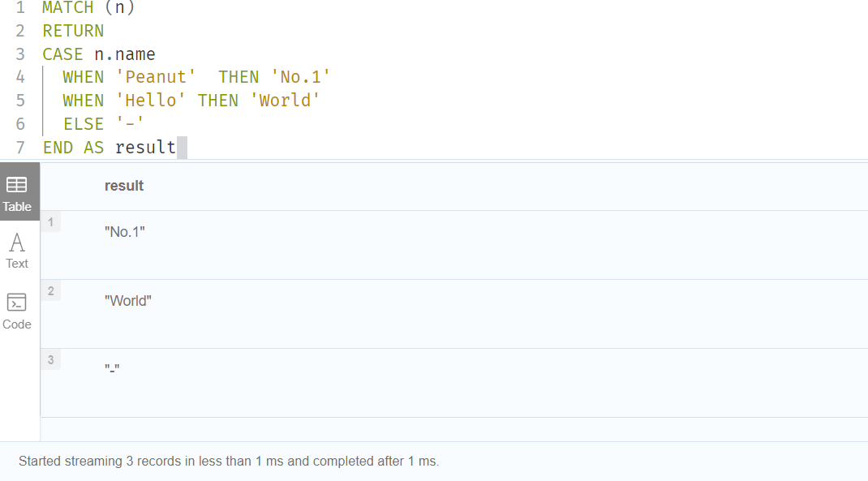
Task: Select the "World" result cell
Action: [128, 301]
